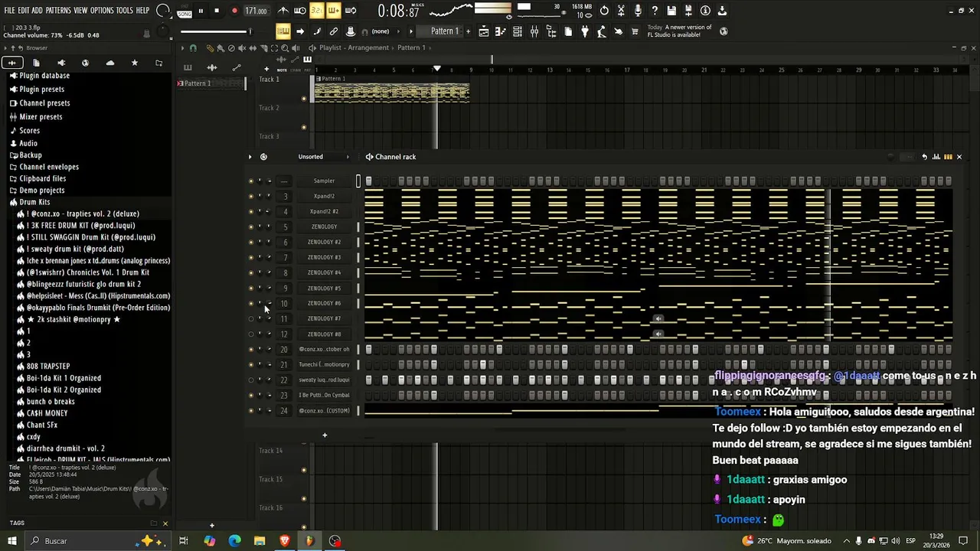Click the question mark help icon

[655, 11]
